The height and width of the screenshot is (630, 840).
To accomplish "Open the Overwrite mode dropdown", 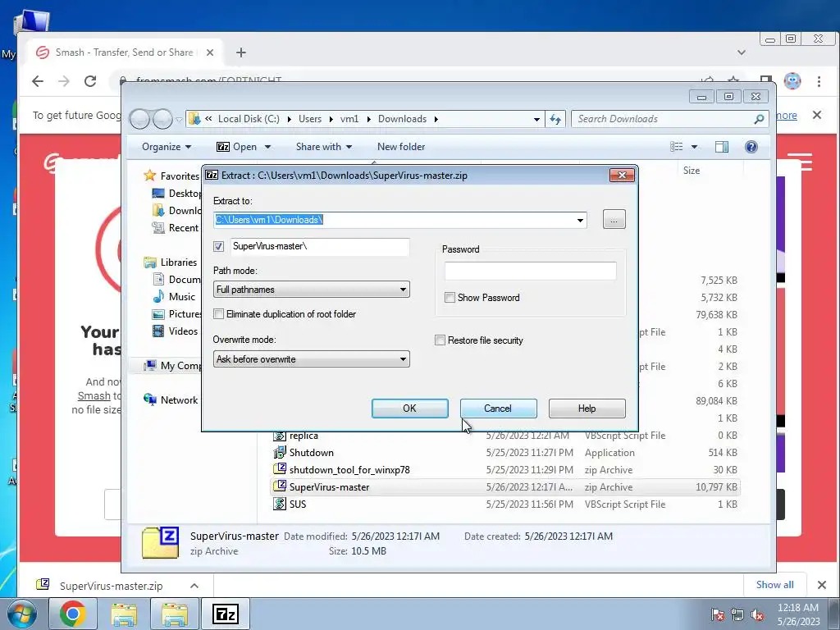I will (311, 359).
